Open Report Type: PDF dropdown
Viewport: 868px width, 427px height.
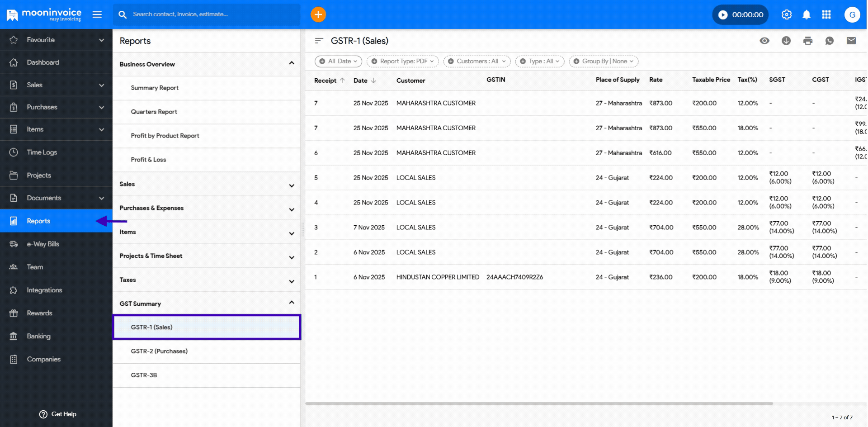point(402,62)
